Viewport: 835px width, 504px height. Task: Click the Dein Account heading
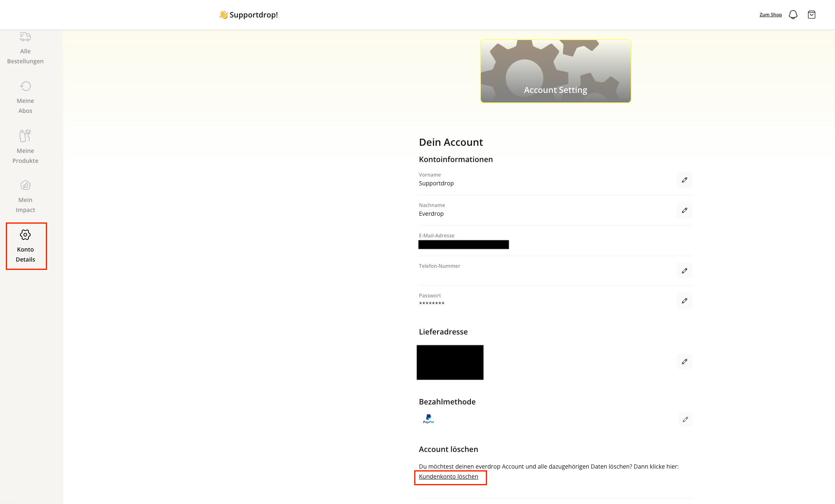coord(451,142)
